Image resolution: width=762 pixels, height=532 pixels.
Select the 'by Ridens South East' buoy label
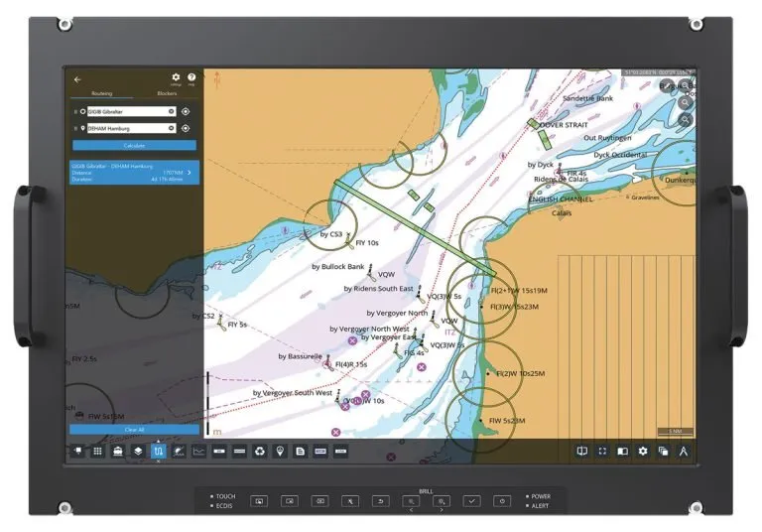coord(378,289)
